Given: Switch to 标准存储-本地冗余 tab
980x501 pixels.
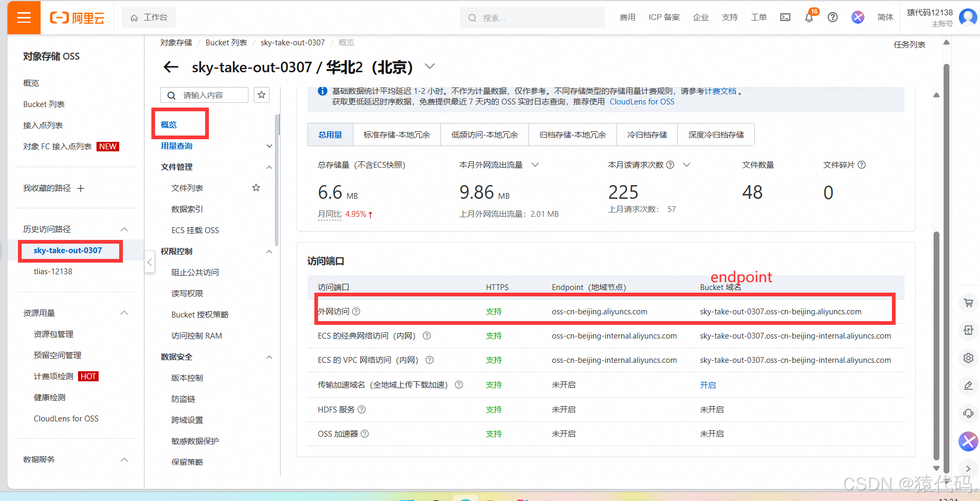Looking at the screenshot, I should coord(397,134).
